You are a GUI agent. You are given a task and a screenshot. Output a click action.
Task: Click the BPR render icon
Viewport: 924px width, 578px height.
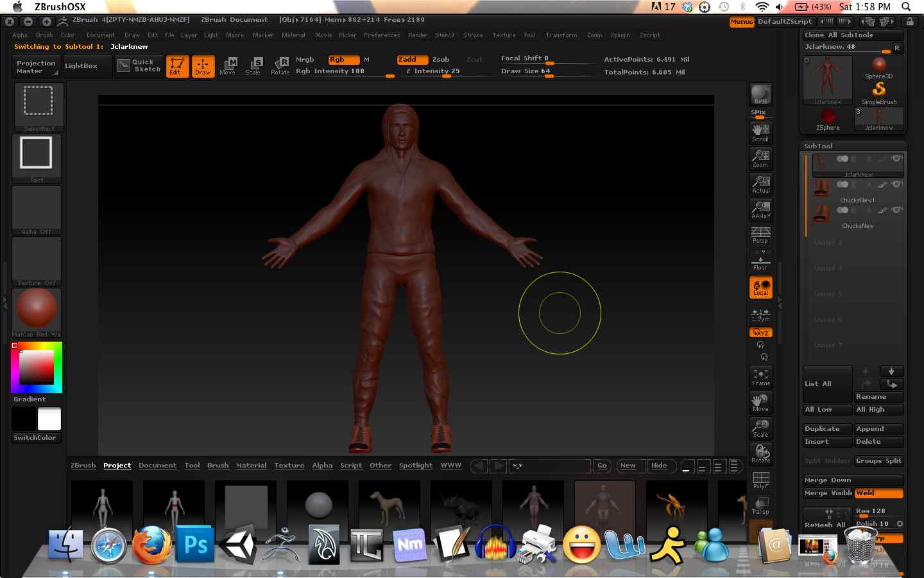(760, 94)
